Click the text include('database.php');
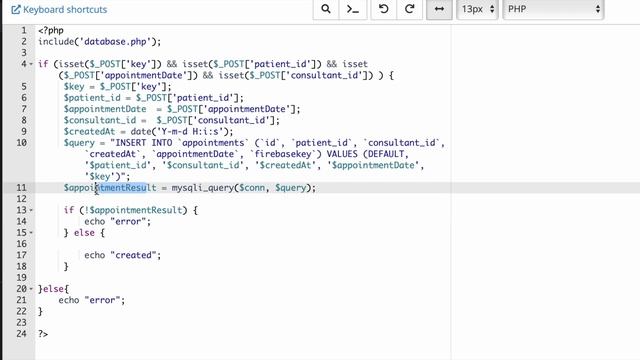Screen dimensions: 640x360 pos(100,42)
